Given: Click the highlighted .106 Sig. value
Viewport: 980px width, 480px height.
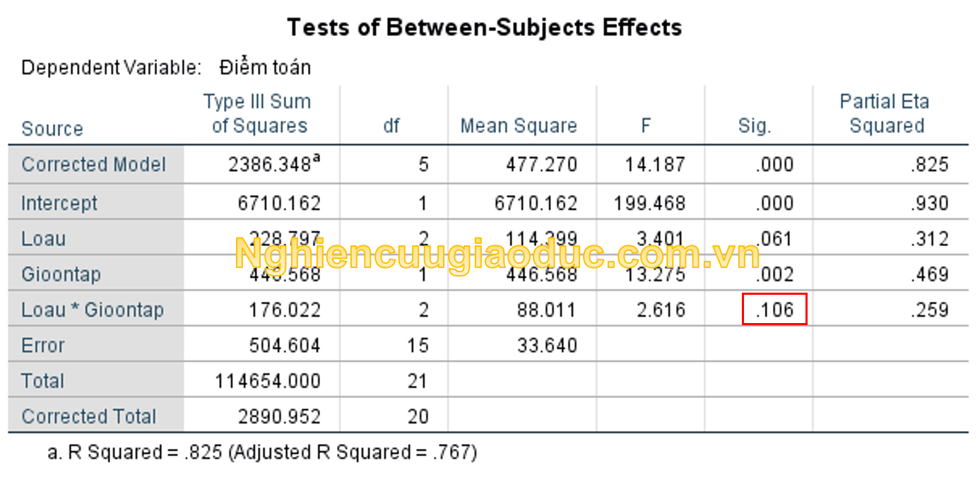Looking at the screenshot, I should point(774,310).
